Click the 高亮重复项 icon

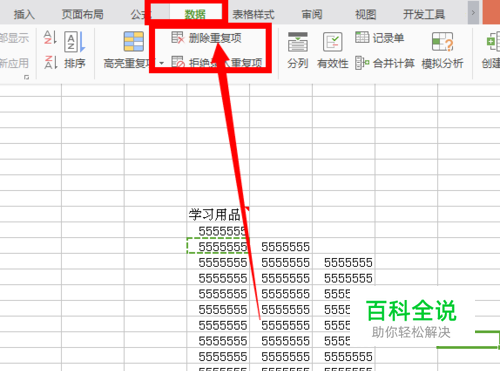click(x=134, y=42)
